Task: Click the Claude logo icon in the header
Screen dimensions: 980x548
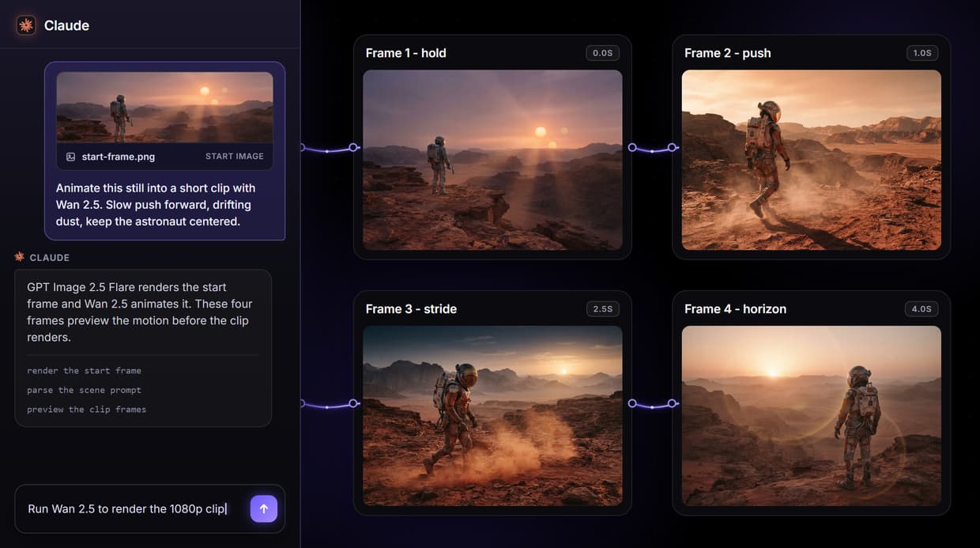Action: tap(26, 25)
